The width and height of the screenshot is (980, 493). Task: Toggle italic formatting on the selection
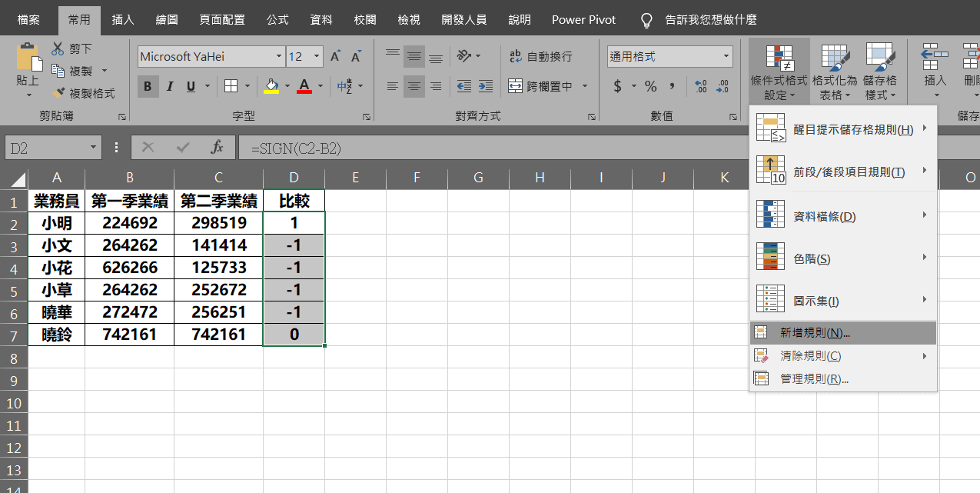coord(169,86)
